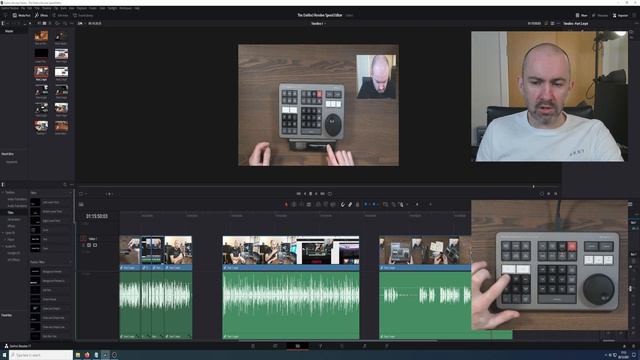The width and height of the screenshot is (640, 360).
Task: Open Project Settings gear icon
Action: (633, 346)
